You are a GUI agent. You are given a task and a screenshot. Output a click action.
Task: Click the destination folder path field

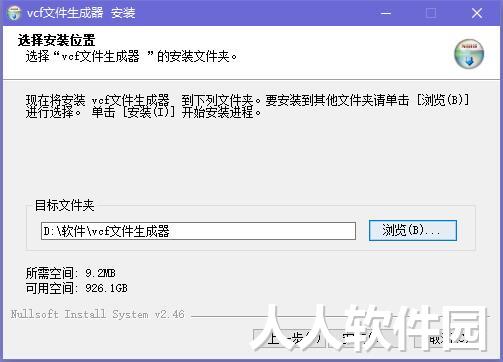199,231
